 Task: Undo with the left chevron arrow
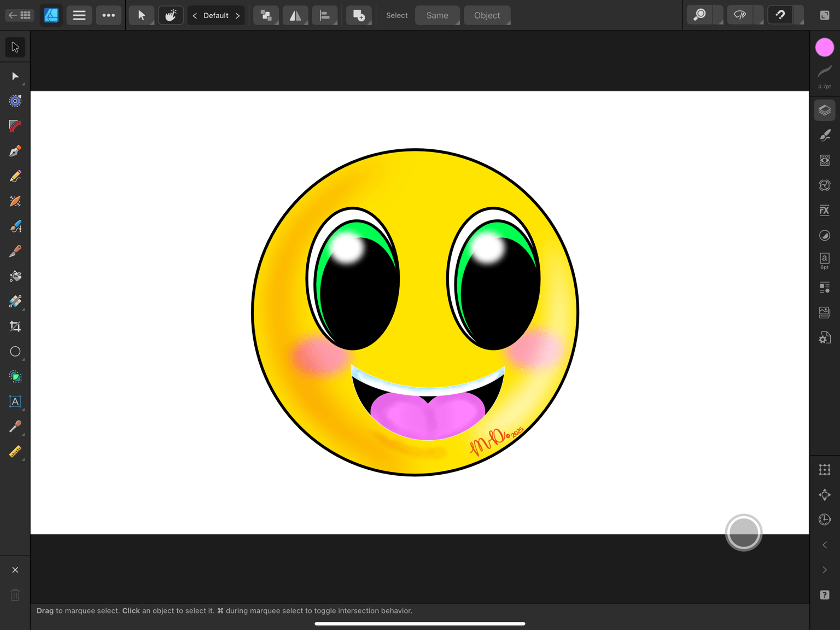tap(825, 545)
